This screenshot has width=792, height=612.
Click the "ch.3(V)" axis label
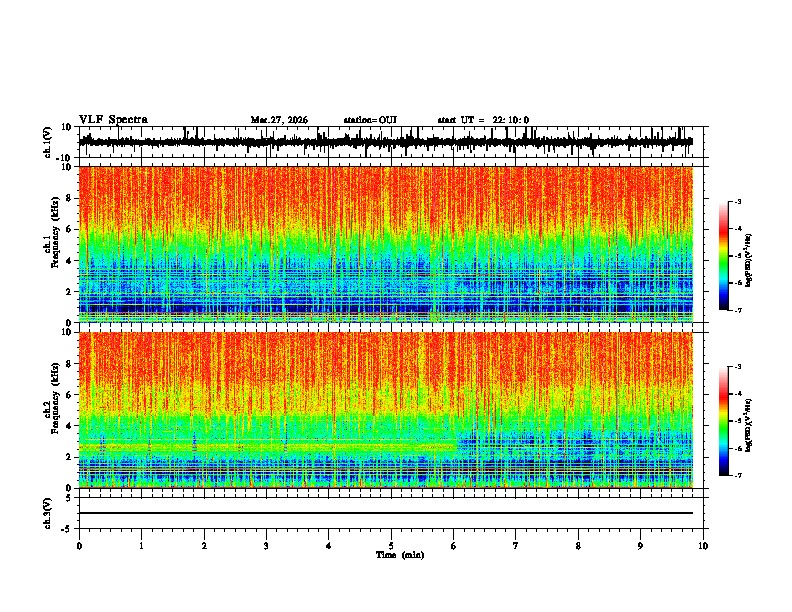(x=47, y=514)
